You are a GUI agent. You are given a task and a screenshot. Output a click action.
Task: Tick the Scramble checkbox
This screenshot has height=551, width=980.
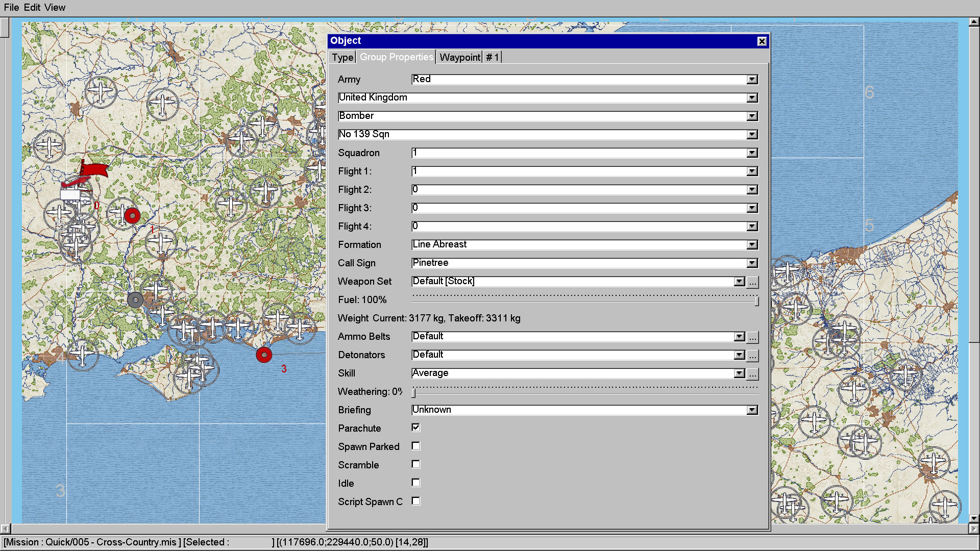tap(416, 464)
